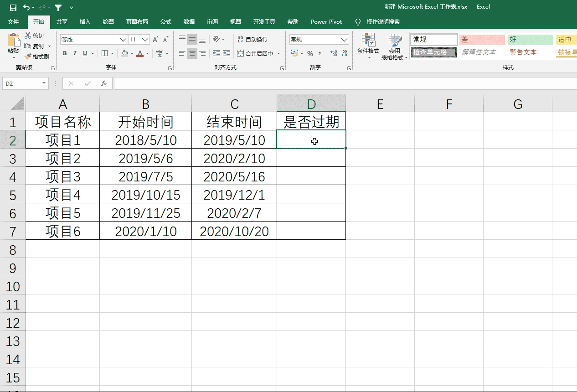Open alignment dialog launcher in 对齐方式 group
The height and width of the screenshot is (392, 577).
click(282, 68)
